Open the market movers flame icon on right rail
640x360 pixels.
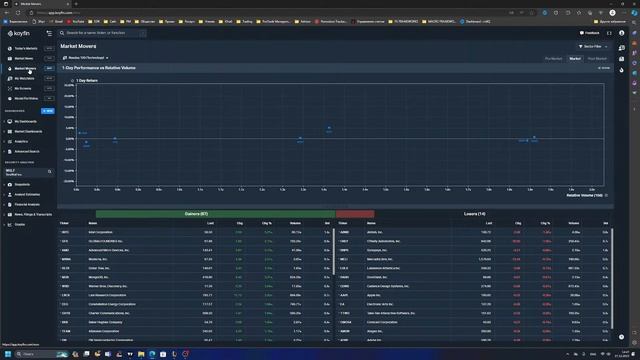point(622,70)
